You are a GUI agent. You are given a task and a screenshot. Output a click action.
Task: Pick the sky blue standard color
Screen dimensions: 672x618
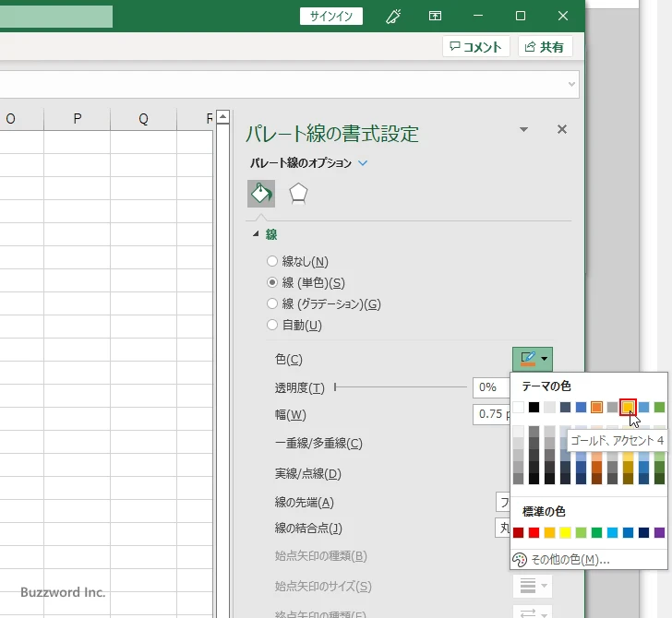pyautogui.click(x=612, y=532)
